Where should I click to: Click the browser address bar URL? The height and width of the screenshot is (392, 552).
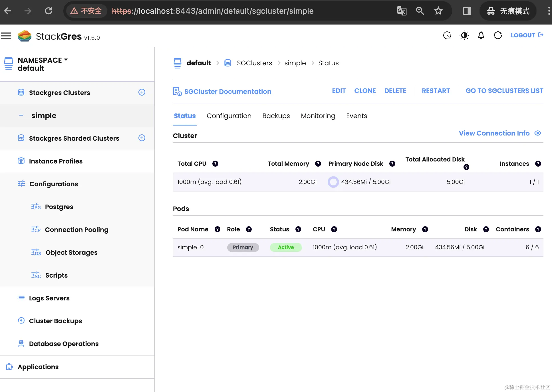tap(213, 11)
